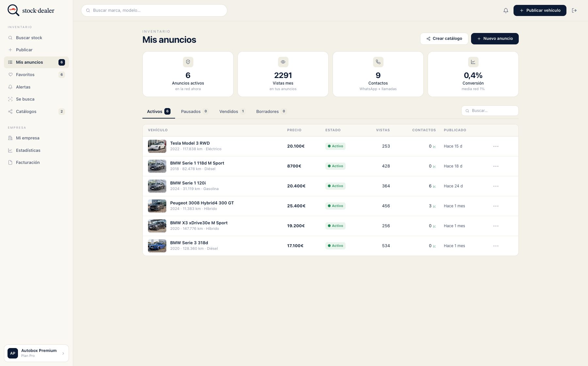
Task: Click the price 8700€
Action: [294, 166]
